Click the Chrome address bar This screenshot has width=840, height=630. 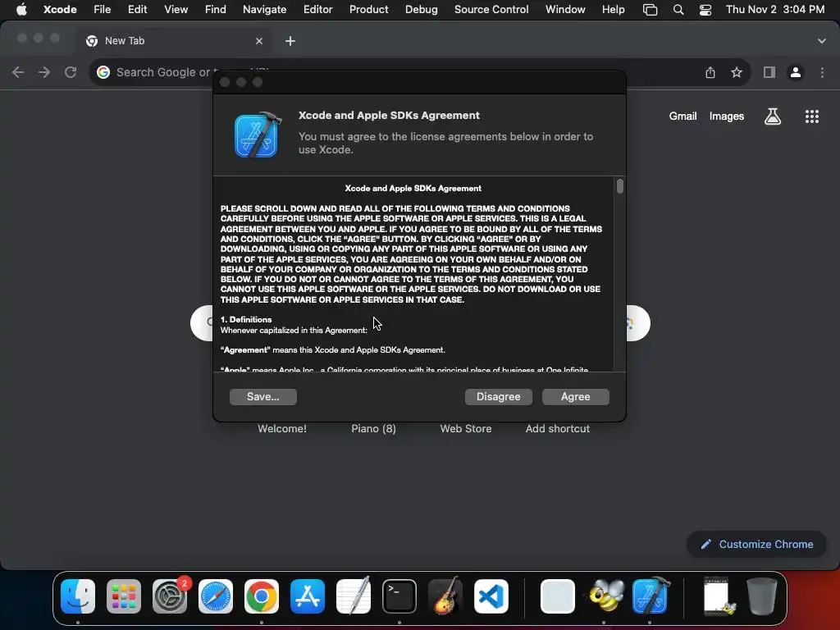click(x=419, y=72)
